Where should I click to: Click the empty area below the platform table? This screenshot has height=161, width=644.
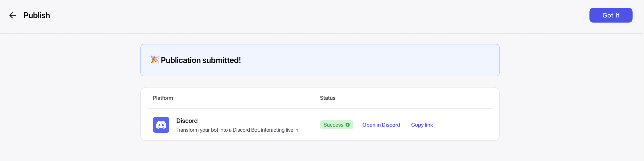coord(320,151)
